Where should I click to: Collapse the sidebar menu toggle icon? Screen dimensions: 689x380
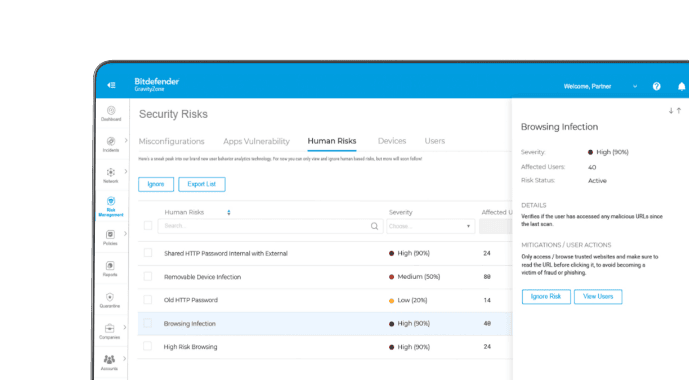pos(111,85)
